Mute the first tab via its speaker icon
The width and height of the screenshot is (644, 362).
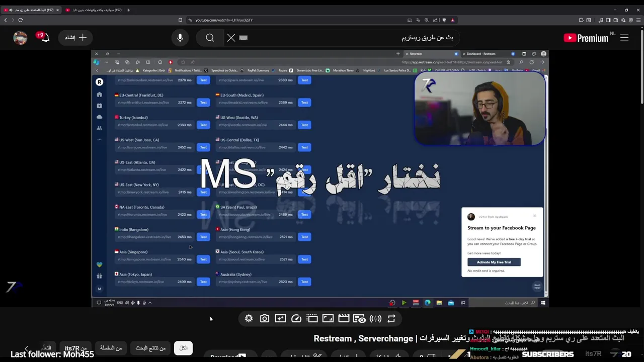(x=11, y=10)
